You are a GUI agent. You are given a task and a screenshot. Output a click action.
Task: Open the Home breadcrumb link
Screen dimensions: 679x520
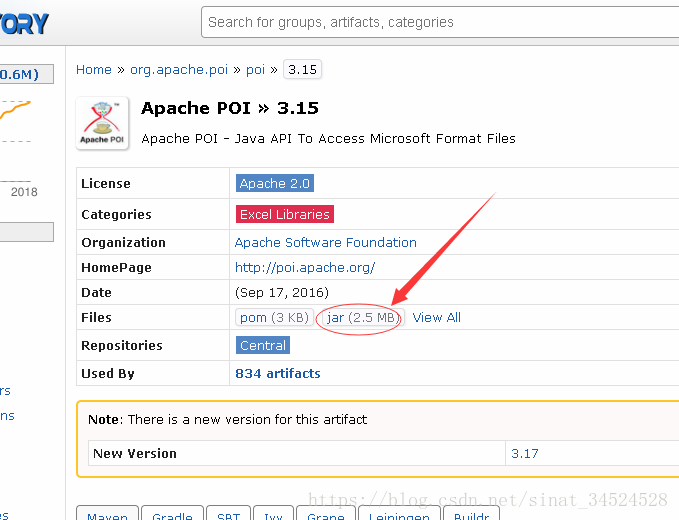(94, 70)
